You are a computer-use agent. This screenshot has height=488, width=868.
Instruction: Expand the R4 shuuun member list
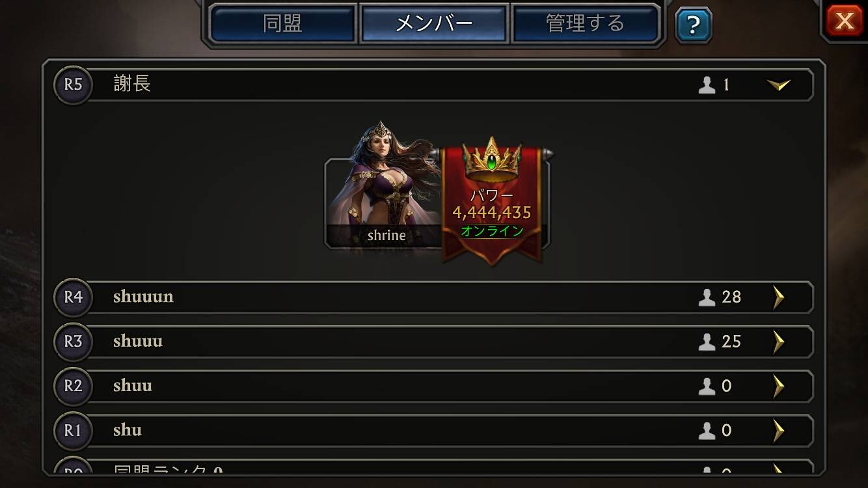tap(778, 297)
